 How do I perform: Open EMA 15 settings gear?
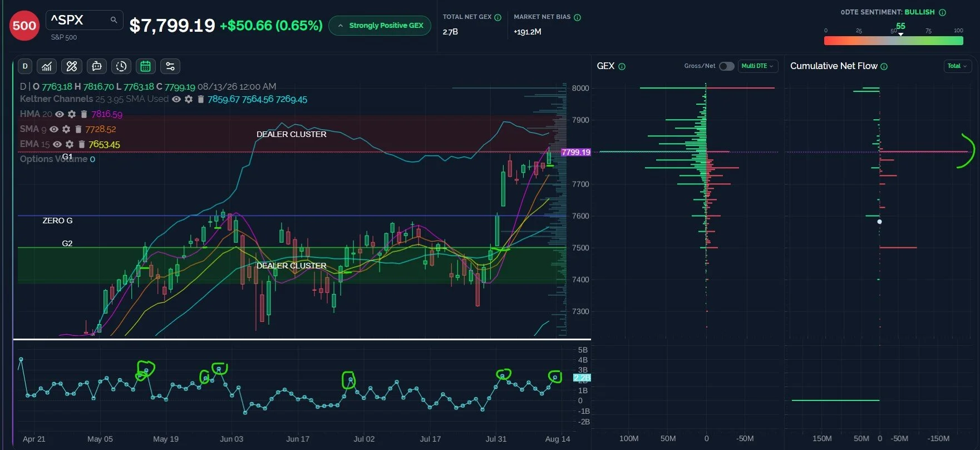click(x=70, y=144)
